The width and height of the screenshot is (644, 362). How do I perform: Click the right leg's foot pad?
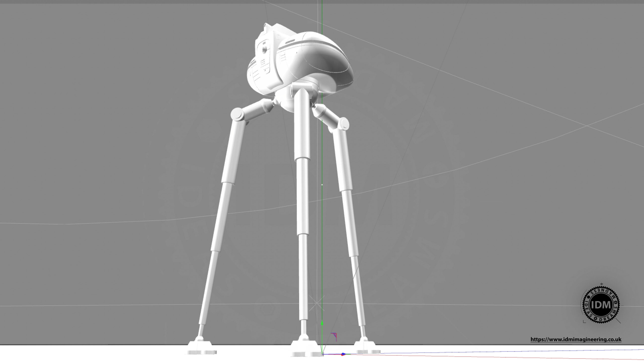[x=367, y=347]
